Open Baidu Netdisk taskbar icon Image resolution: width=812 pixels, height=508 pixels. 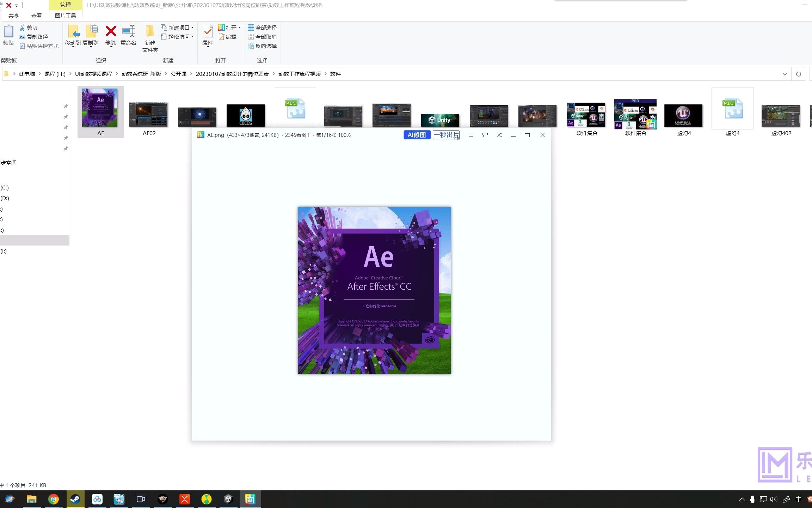point(97,499)
